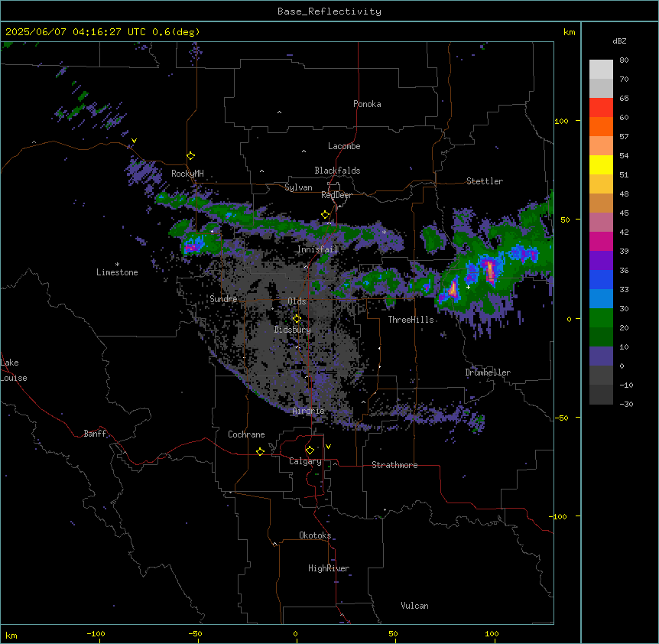Click the Olds city label
The width and height of the screenshot is (659, 644).
(x=297, y=301)
